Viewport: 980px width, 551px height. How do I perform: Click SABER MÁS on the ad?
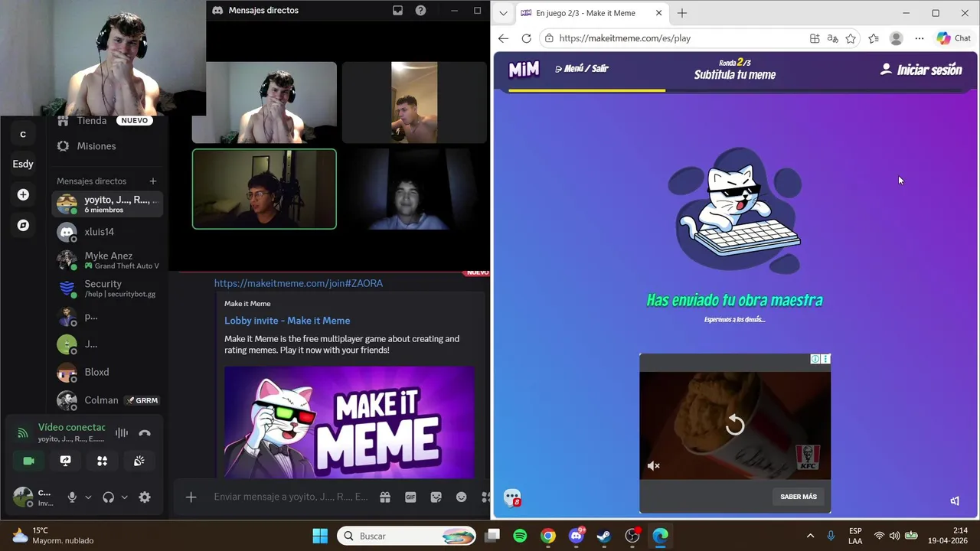pyautogui.click(x=799, y=497)
